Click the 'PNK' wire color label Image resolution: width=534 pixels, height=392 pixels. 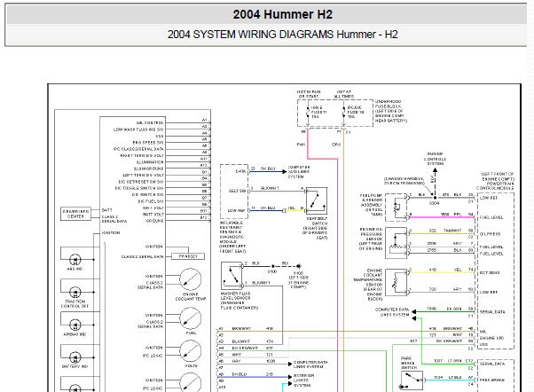click(x=301, y=145)
